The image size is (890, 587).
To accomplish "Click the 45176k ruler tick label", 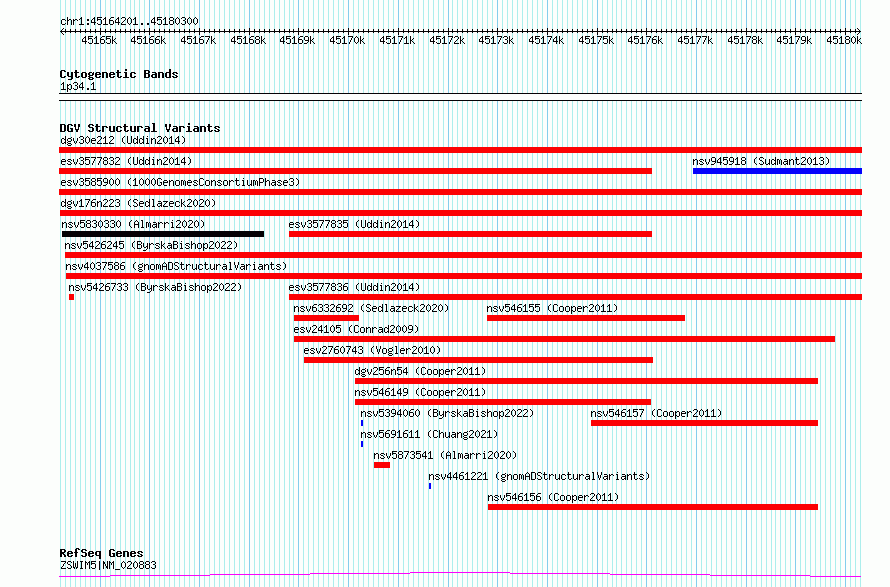I will tap(645, 40).
